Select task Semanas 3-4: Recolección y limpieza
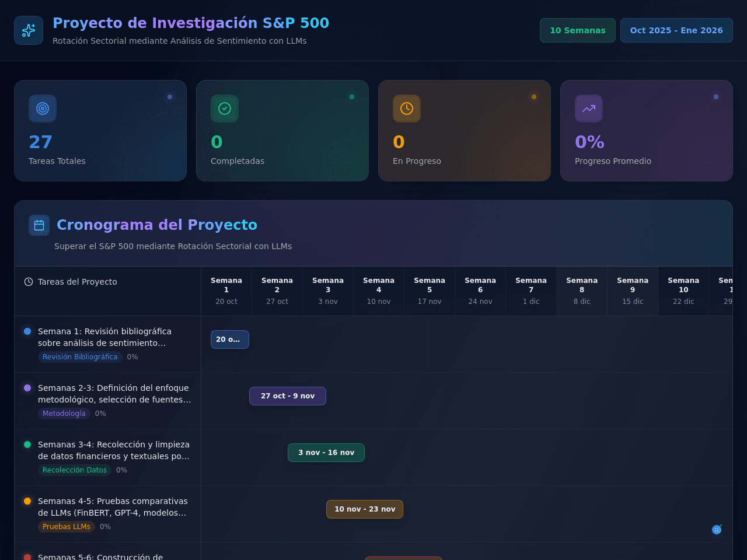Image resolution: width=747 pixels, height=560 pixels. 108,457
